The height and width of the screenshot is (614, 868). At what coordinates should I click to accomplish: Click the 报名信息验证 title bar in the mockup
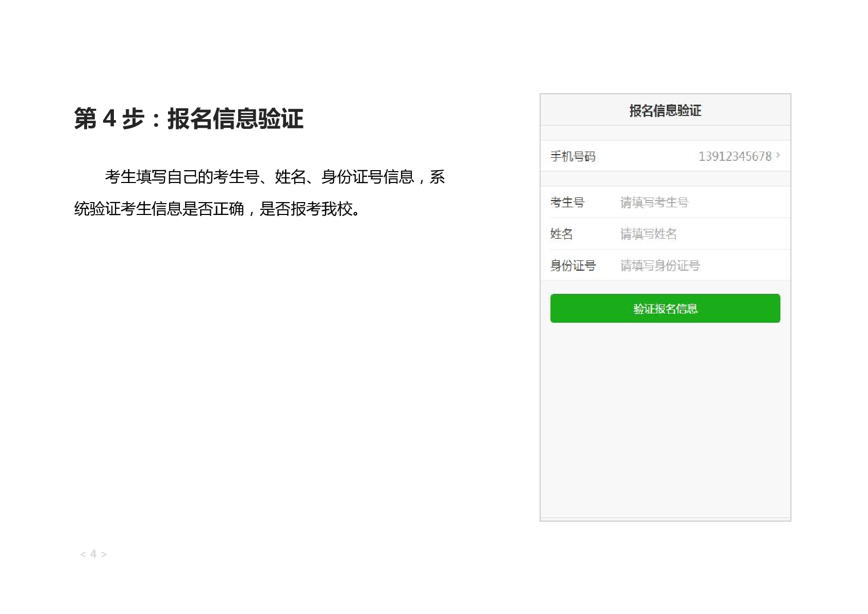665,110
